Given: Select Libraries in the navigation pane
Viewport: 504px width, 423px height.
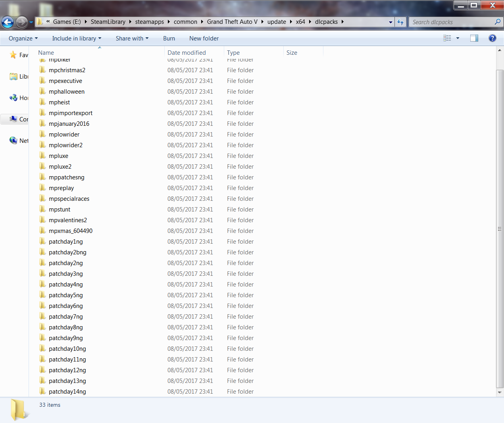Looking at the screenshot, I should coord(19,77).
